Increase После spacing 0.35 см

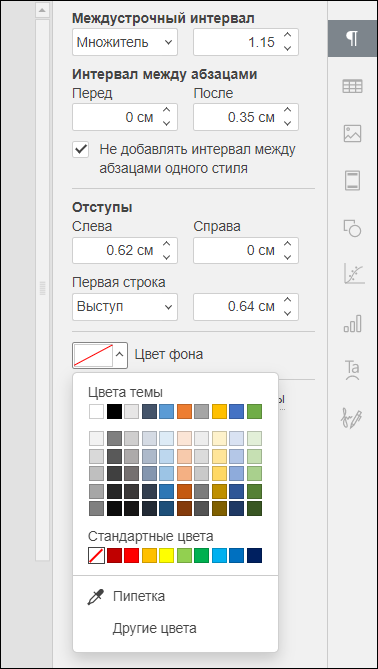coord(288,111)
